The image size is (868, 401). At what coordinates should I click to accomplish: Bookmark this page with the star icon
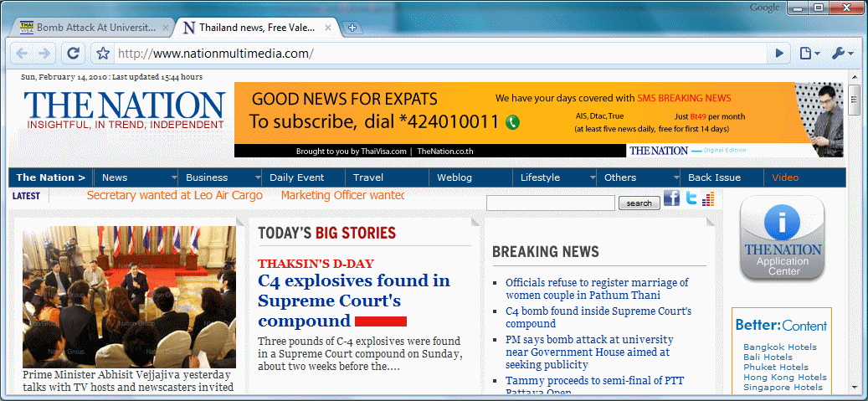point(103,54)
